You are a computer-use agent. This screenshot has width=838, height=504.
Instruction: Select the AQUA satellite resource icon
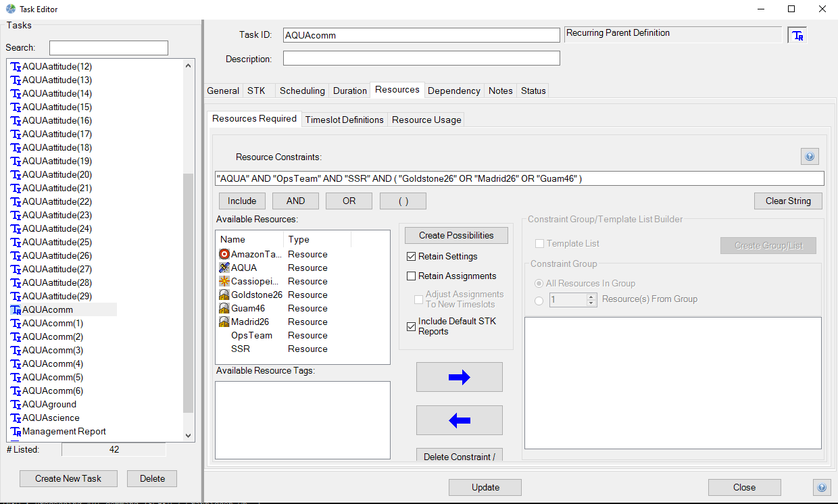[224, 268]
